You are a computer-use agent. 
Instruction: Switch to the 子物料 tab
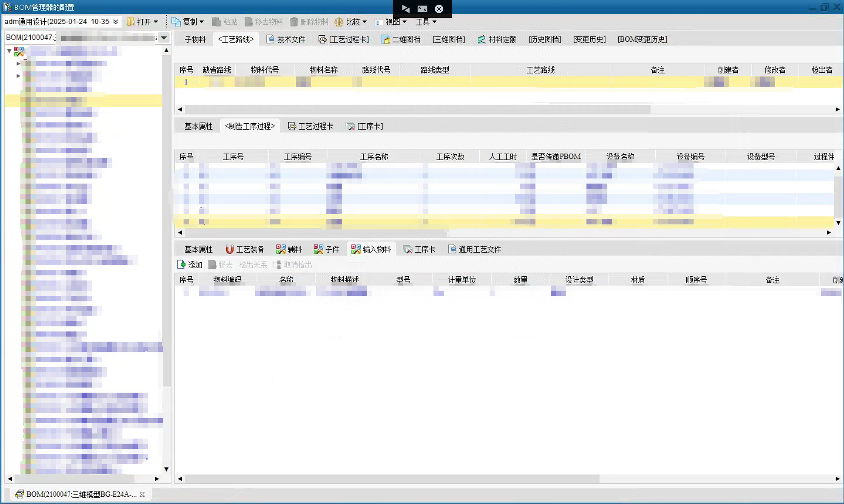195,39
